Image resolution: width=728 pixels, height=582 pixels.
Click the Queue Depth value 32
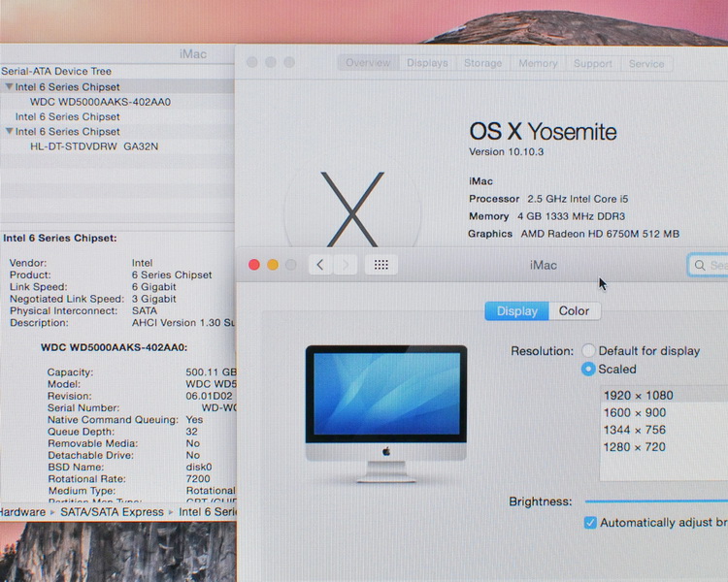tap(192, 431)
